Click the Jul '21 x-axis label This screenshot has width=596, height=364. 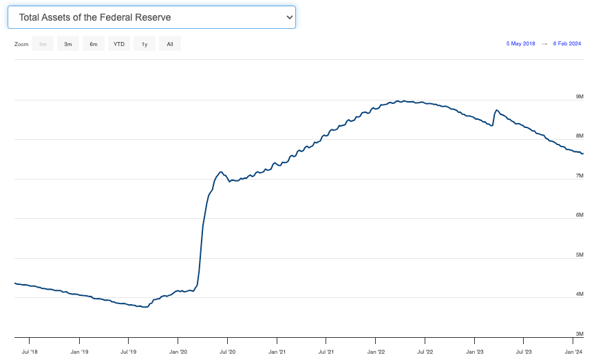(x=326, y=352)
